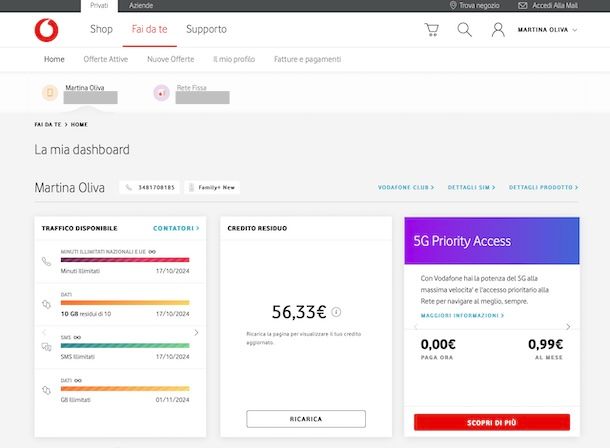The width and height of the screenshot is (610, 448).
Task: Open the Fai da te menu
Action: point(149,29)
